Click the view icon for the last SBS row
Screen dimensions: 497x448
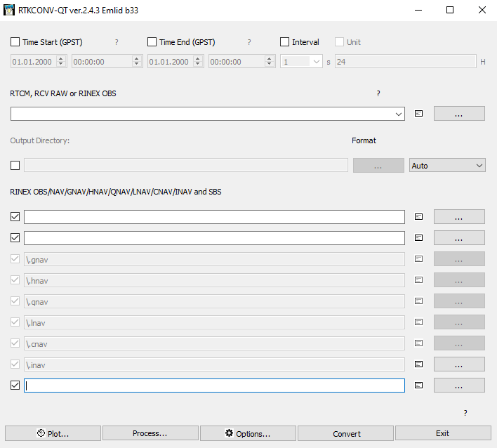[418, 386]
